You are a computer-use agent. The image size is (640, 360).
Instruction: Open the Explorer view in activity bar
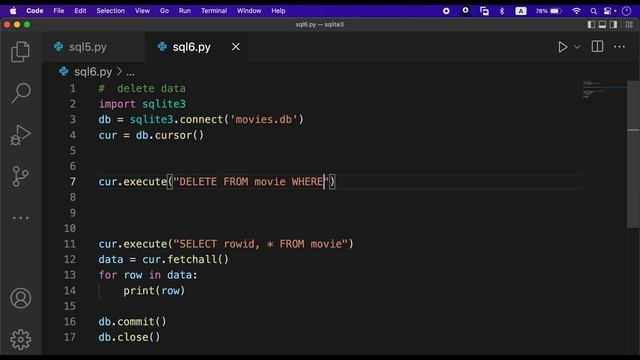(20, 52)
